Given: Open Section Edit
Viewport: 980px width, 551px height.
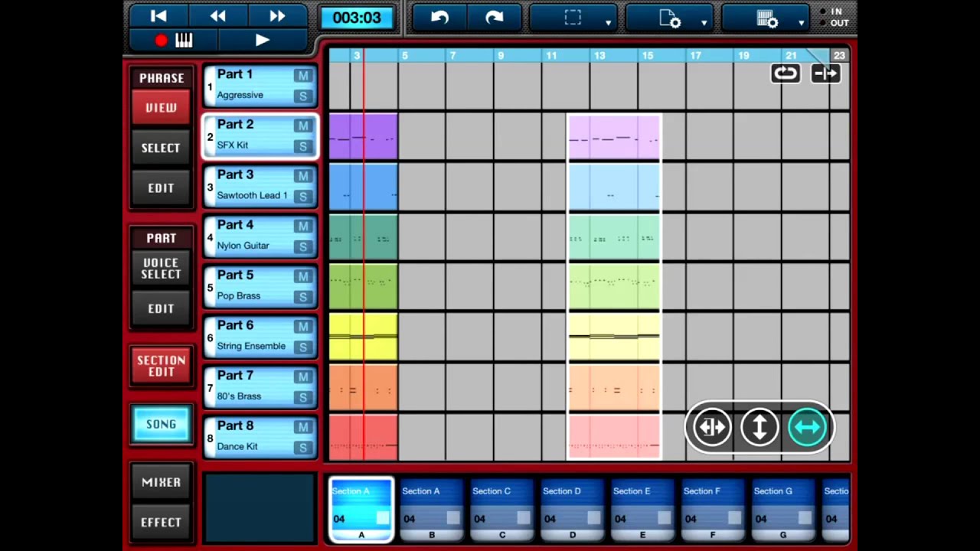Looking at the screenshot, I should click(161, 366).
